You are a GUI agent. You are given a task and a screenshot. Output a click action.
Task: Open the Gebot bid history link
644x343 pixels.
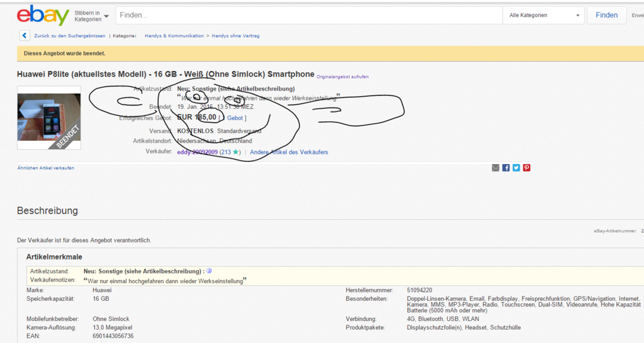click(235, 117)
